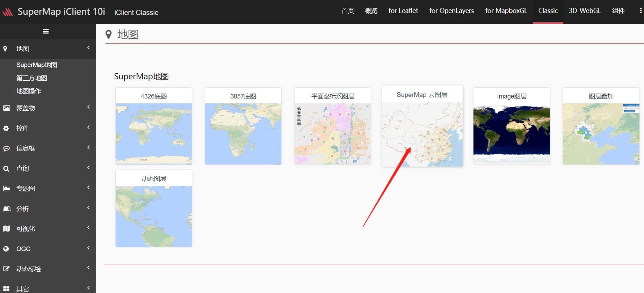Screen dimensions: 644x293
Task: Toggle the sidebar hamburger menu icon
Action: click(x=46, y=31)
